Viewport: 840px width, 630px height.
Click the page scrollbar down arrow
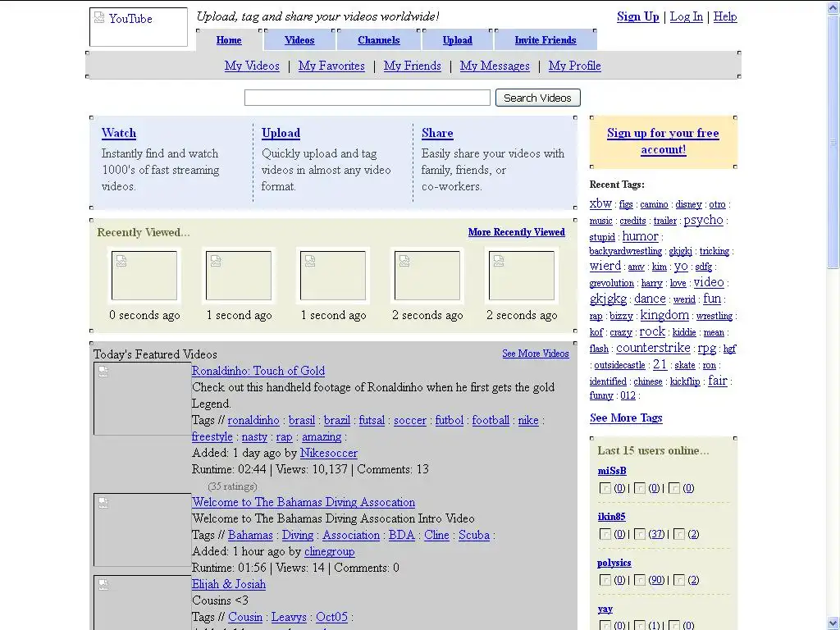point(833,623)
